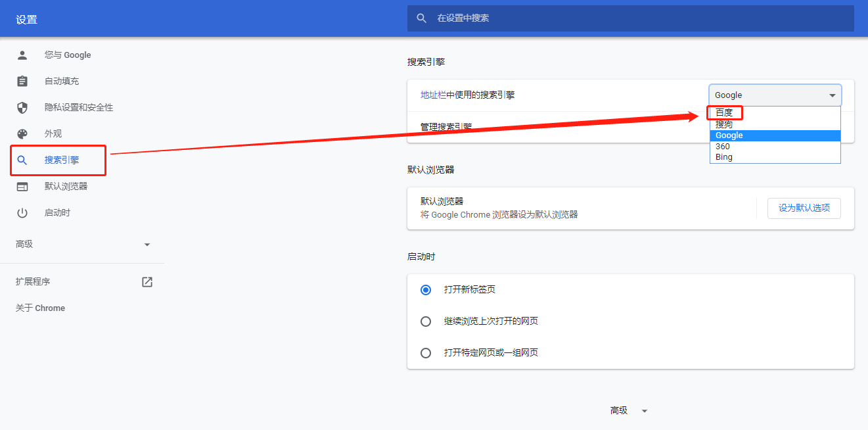Choose 360 from the search engine list

pos(775,147)
